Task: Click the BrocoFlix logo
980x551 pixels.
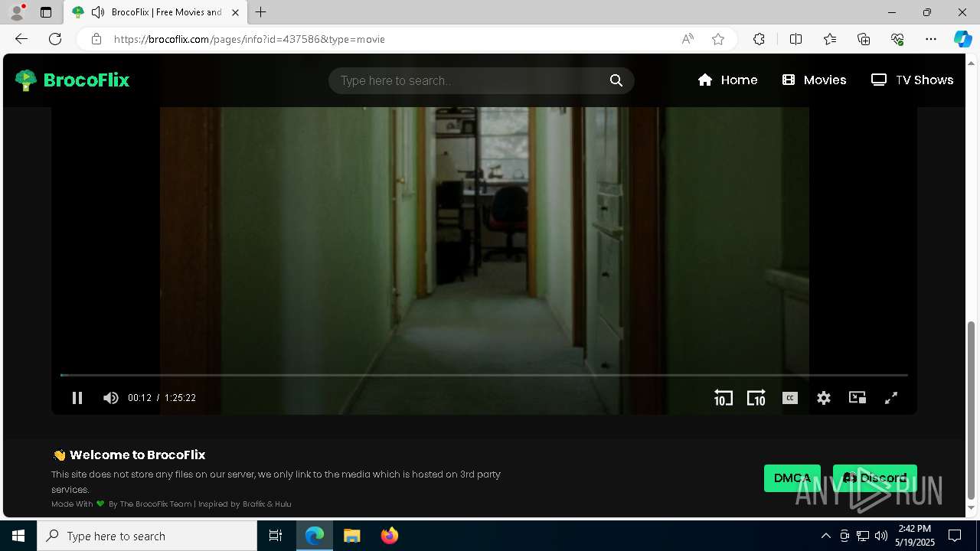Action: pos(73,80)
